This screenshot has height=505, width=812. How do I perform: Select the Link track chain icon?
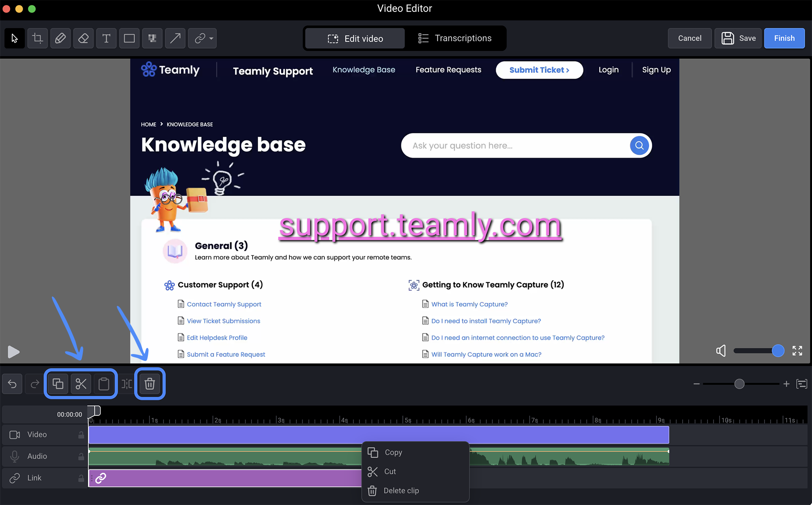click(x=15, y=478)
